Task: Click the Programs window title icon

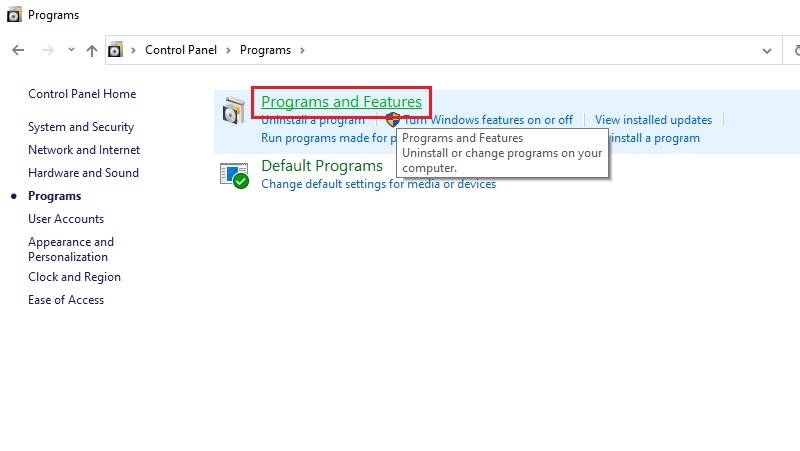Action: 14,15
